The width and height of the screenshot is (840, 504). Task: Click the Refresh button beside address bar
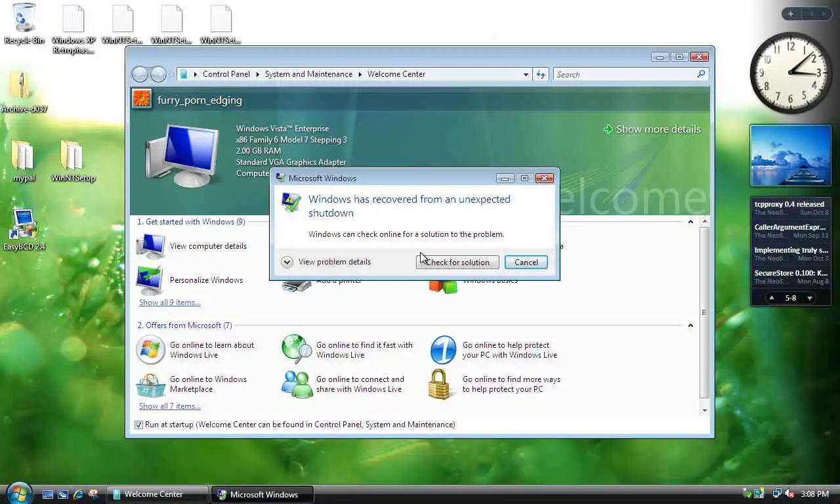click(x=541, y=74)
